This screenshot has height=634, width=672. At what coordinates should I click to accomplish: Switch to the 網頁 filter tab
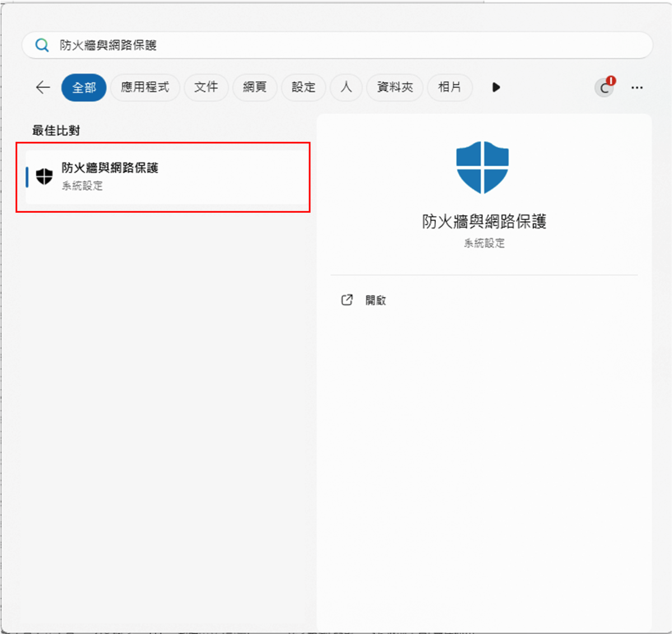tap(255, 87)
